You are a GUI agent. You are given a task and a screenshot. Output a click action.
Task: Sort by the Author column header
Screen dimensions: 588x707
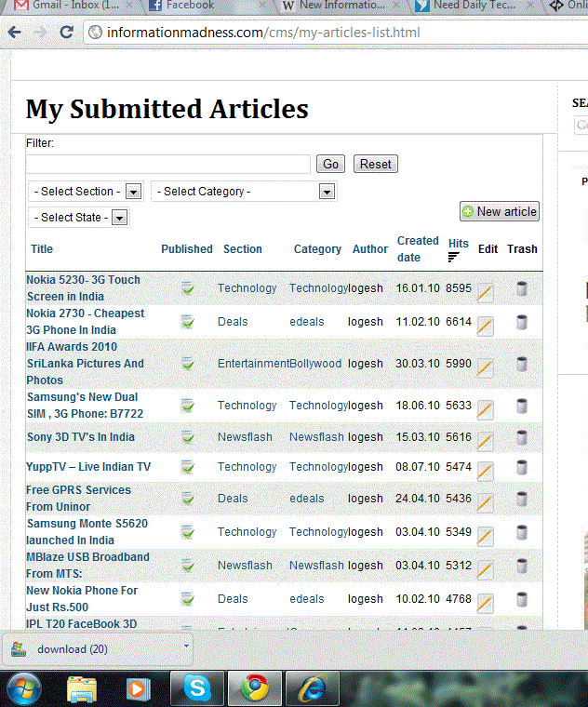click(x=370, y=249)
